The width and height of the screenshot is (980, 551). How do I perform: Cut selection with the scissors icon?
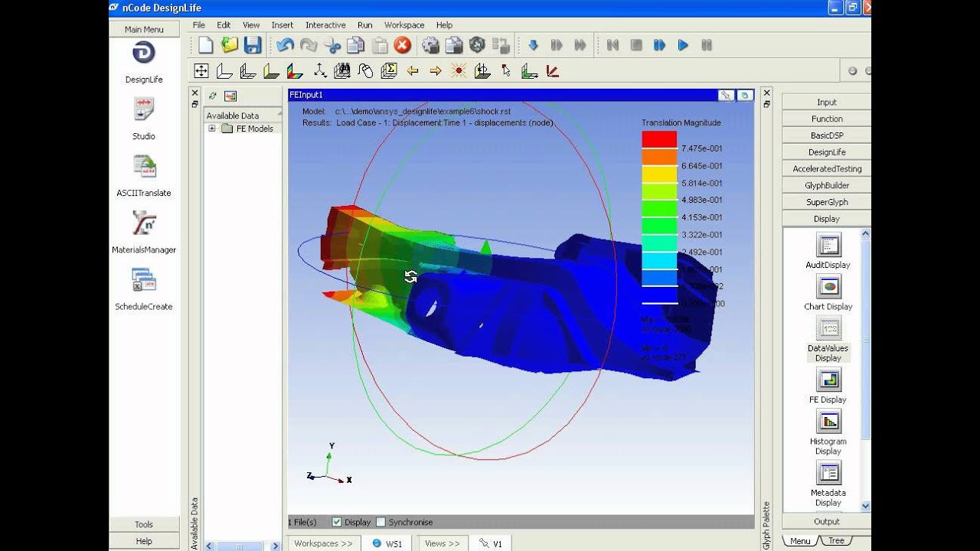tap(332, 45)
